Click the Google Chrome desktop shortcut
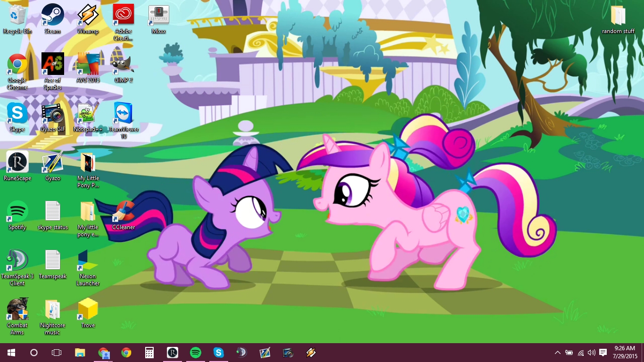The image size is (644, 362). pyautogui.click(x=17, y=72)
